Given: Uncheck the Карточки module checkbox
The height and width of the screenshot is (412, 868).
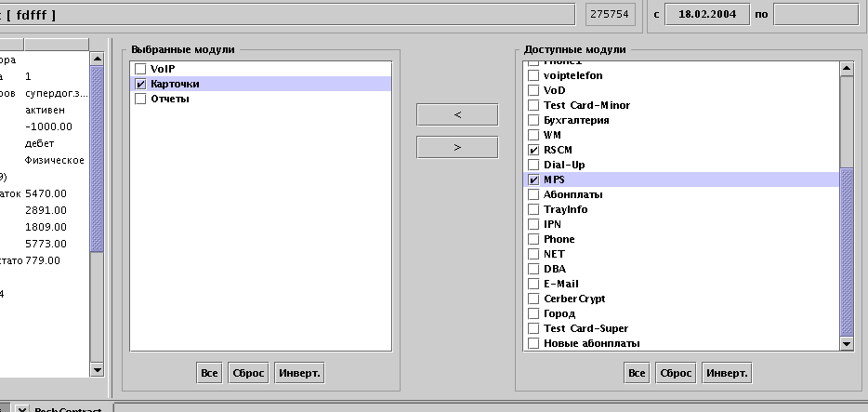Looking at the screenshot, I should click(140, 84).
